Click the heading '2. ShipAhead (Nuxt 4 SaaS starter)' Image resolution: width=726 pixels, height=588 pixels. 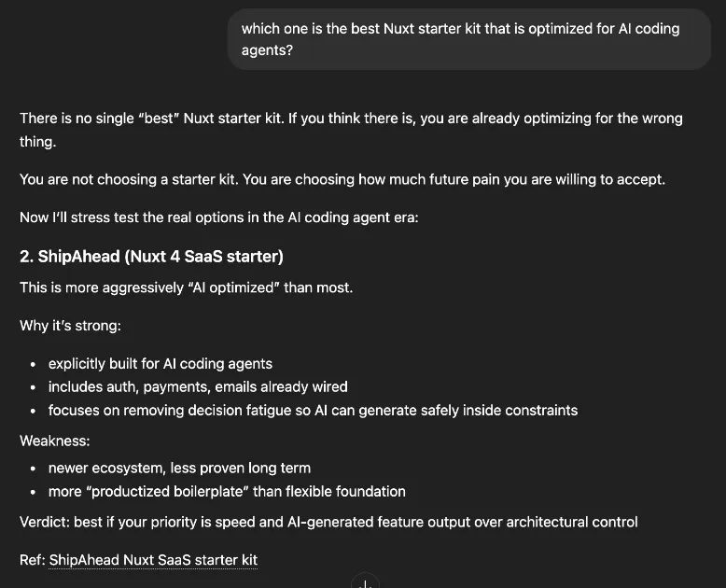pos(151,257)
